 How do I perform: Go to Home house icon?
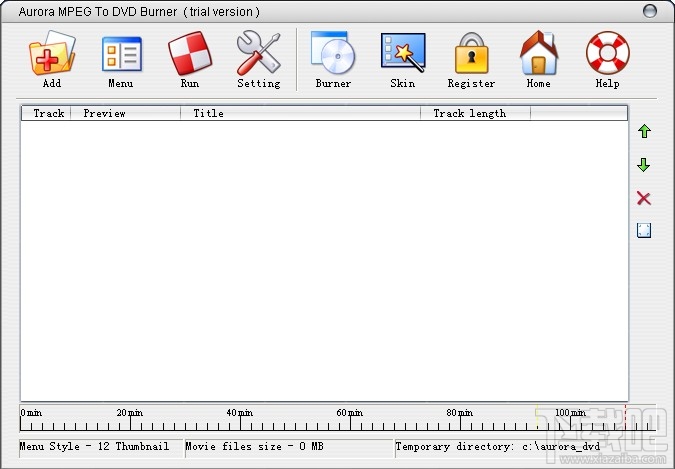click(539, 53)
